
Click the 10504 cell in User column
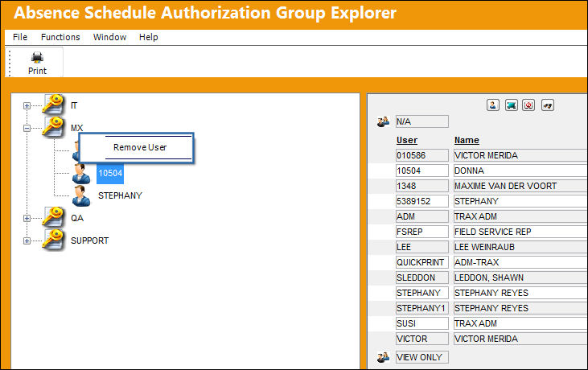[421, 171]
